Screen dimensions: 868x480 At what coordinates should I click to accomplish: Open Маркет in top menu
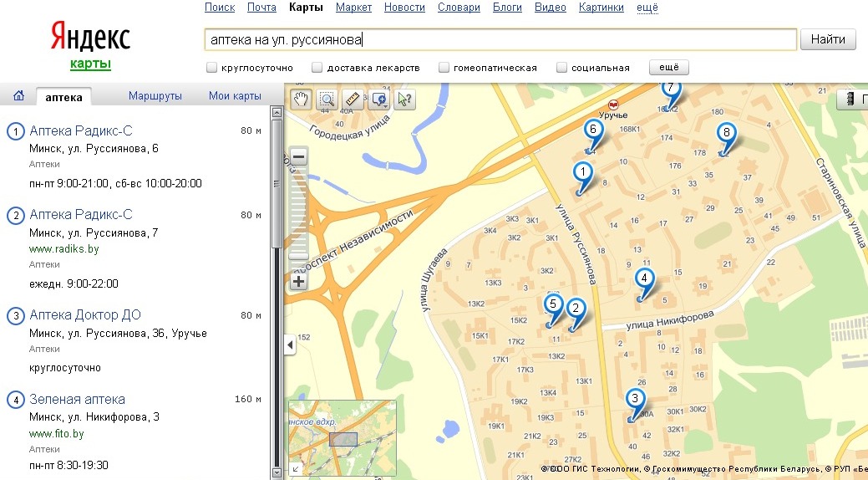pyautogui.click(x=353, y=8)
